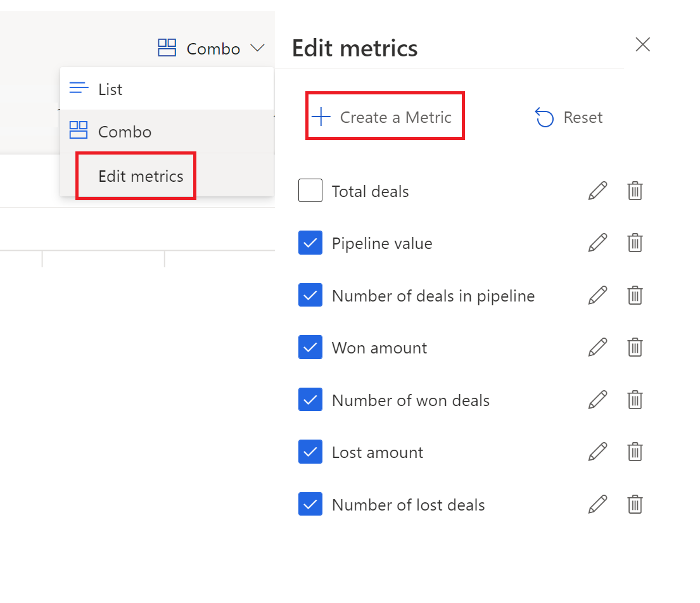Screen dimensions: 700x603
Task: Open the Combo view dropdown
Action: pyautogui.click(x=212, y=49)
